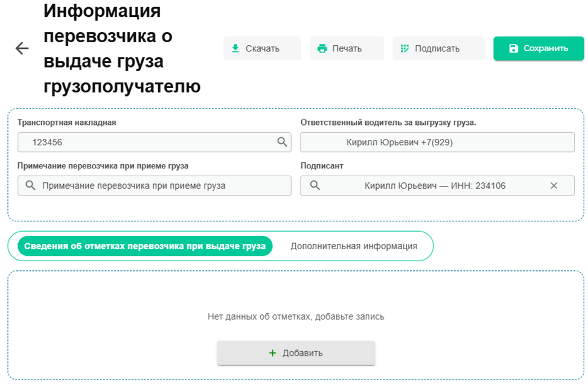Click the magnifier in Транспортная накладная field
The image size is (588, 385).
coord(282,142)
